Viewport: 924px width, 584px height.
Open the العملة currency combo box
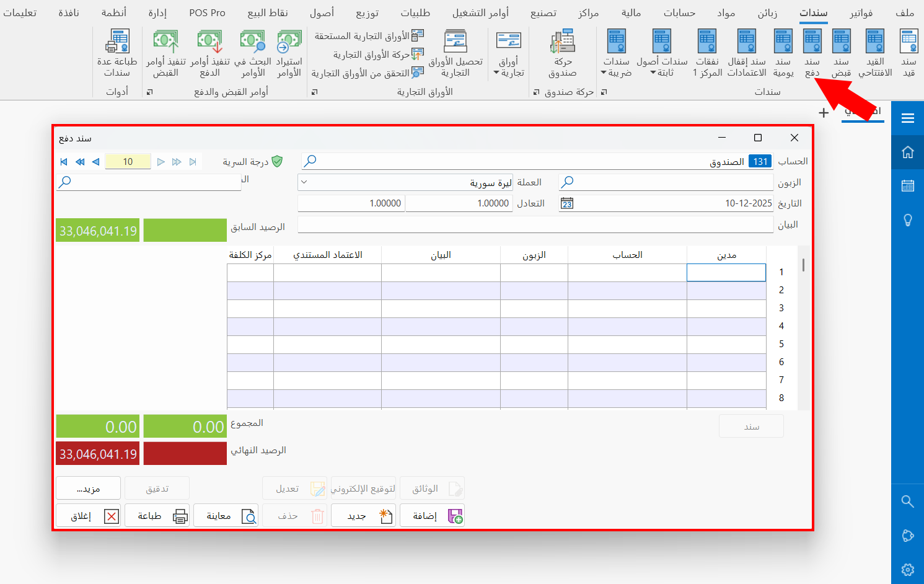[x=304, y=182]
